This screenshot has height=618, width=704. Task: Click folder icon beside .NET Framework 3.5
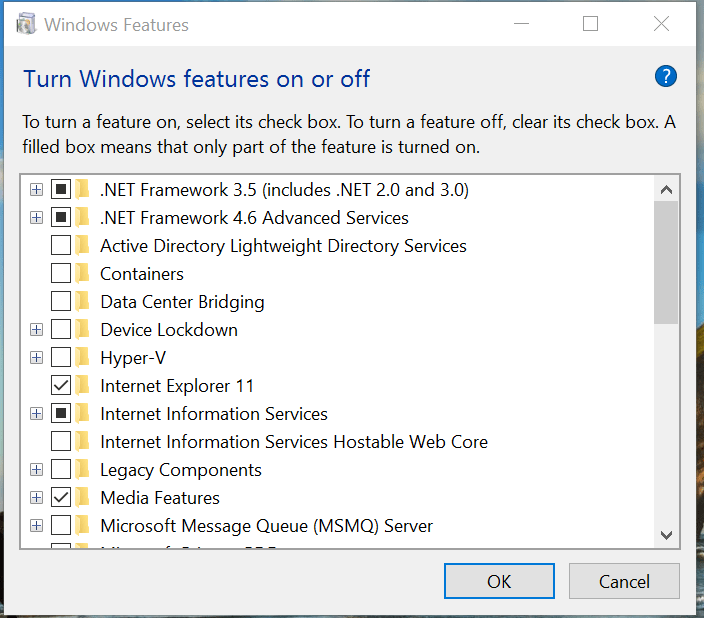83,190
